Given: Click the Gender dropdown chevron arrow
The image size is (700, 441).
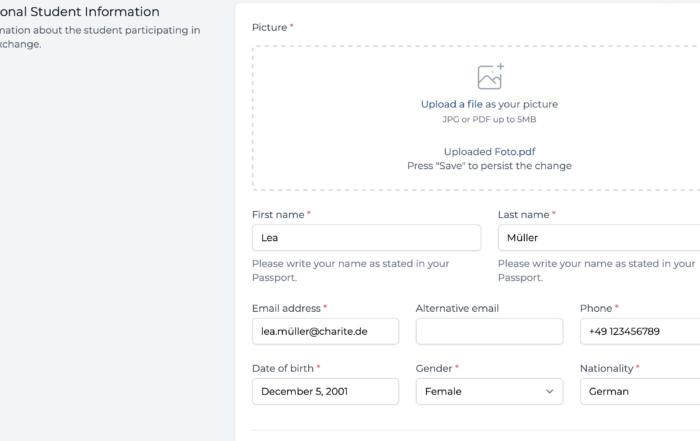Looking at the screenshot, I should tap(550, 391).
